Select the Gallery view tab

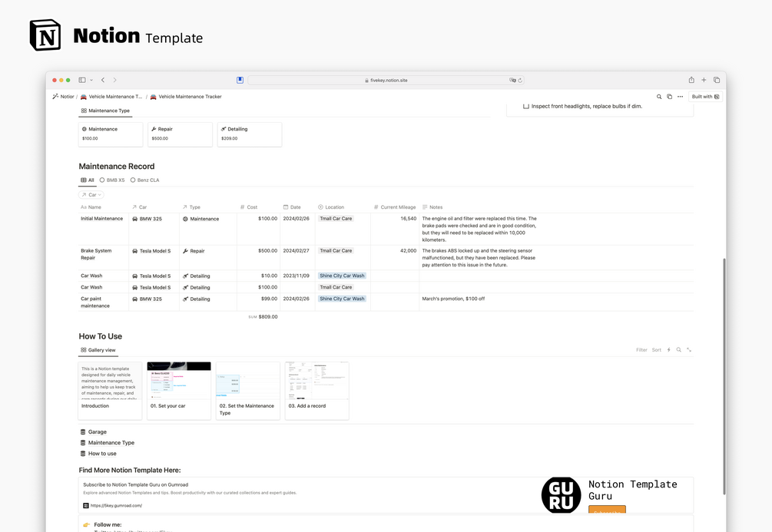pyautogui.click(x=98, y=350)
